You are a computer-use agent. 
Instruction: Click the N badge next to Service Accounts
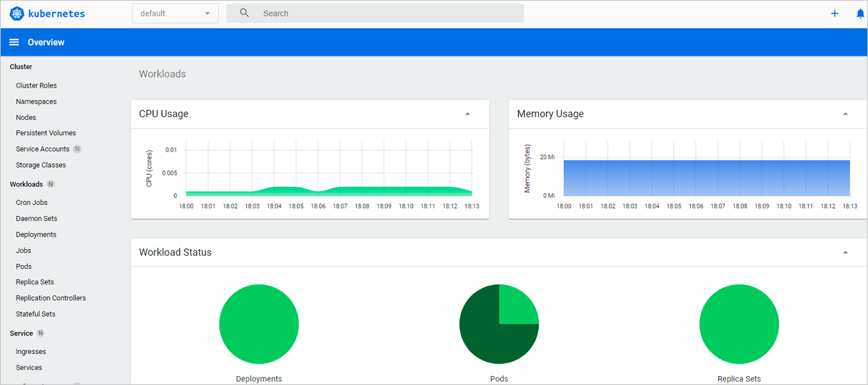(x=77, y=149)
